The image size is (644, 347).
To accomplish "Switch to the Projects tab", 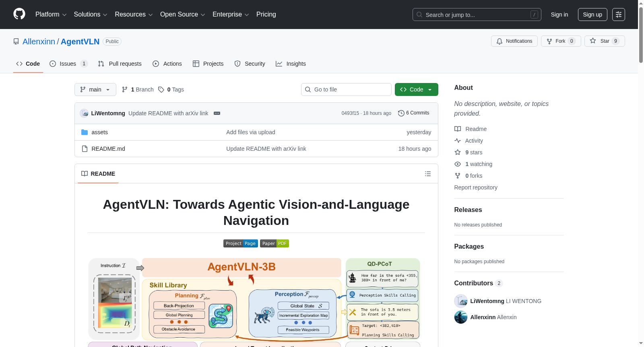I will click(x=208, y=64).
